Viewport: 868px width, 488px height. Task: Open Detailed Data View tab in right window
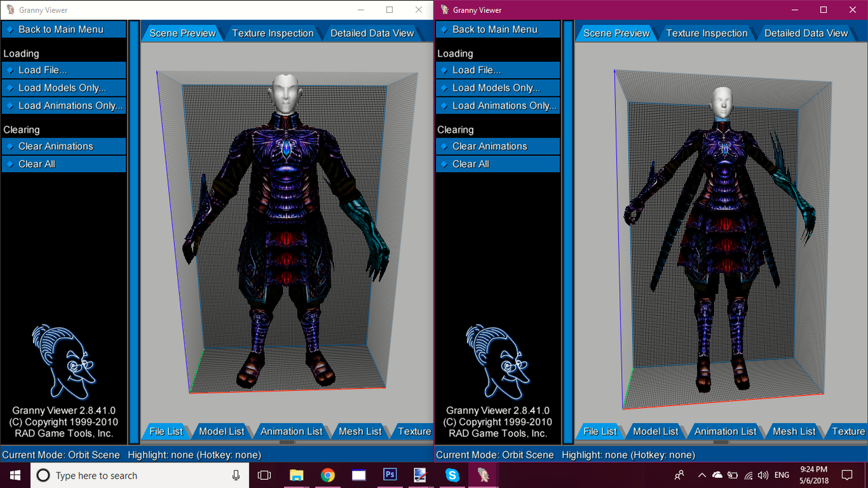point(806,33)
